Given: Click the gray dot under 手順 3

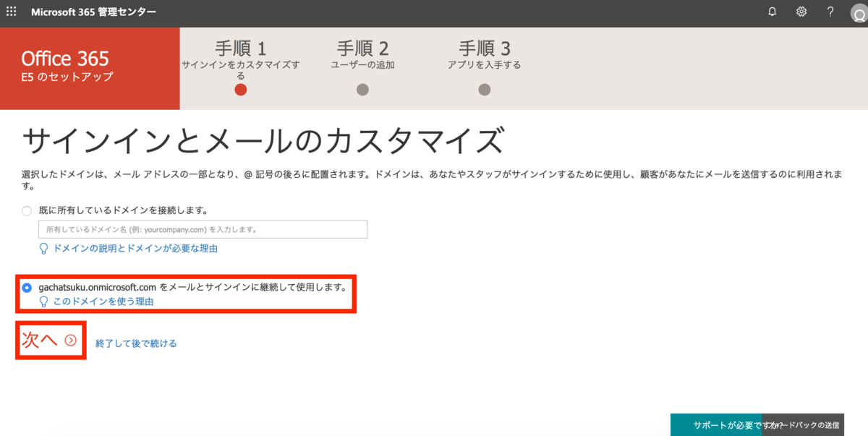Looking at the screenshot, I should click(485, 90).
